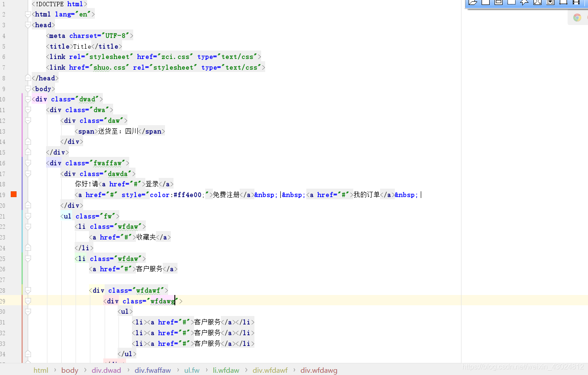
Task: Click the closing </div> tag on line 20
Action: (x=72, y=206)
